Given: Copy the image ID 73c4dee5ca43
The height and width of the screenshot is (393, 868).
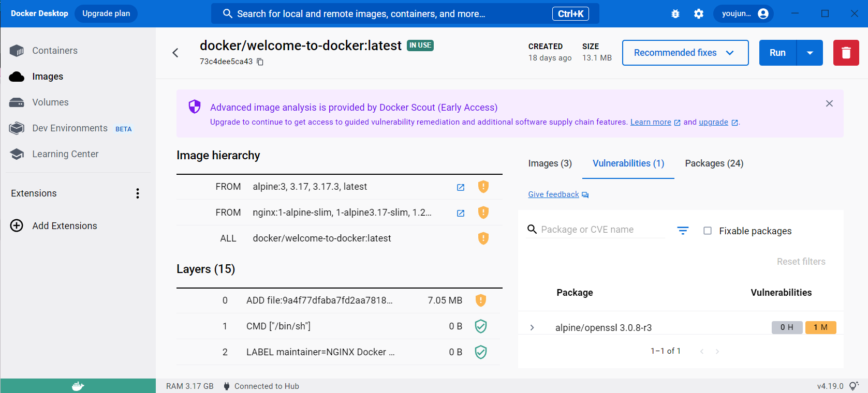Looking at the screenshot, I should [260, 62].
